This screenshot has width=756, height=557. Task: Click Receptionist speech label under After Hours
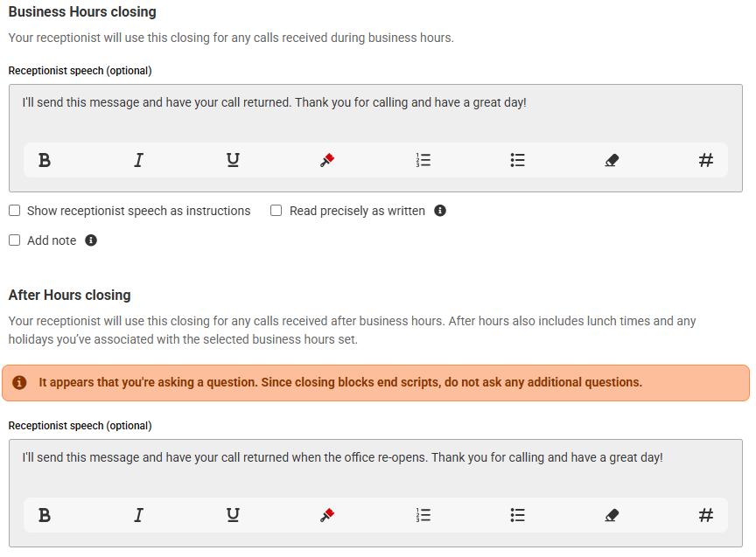pyautogui.click(x=80, y=426)
